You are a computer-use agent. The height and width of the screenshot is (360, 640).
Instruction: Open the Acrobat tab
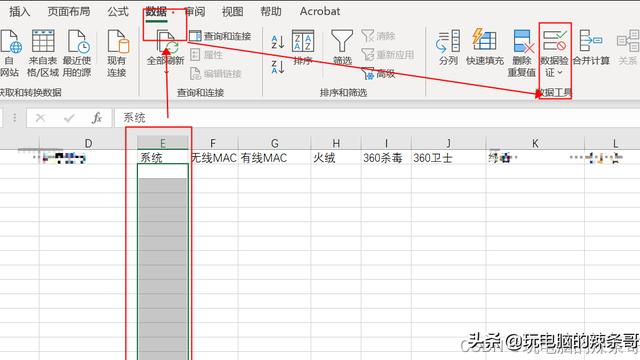point(320,11)
